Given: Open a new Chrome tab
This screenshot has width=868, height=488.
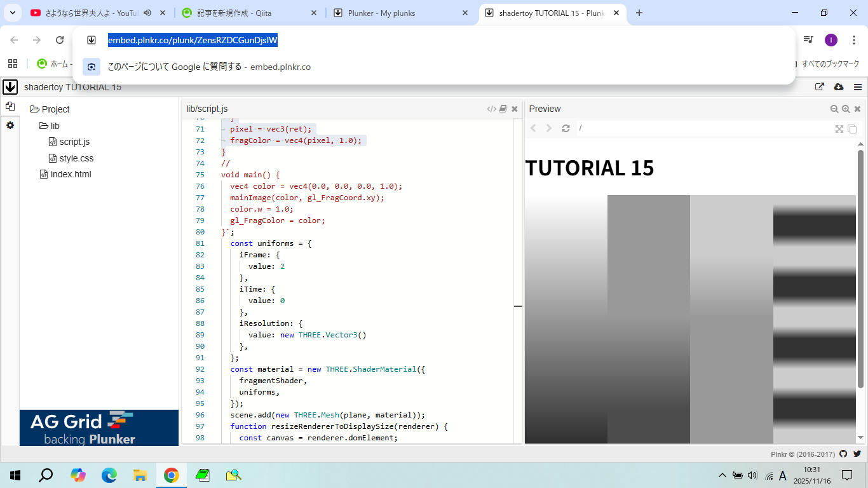Looking at the screenshot, I should pos(639,13).
